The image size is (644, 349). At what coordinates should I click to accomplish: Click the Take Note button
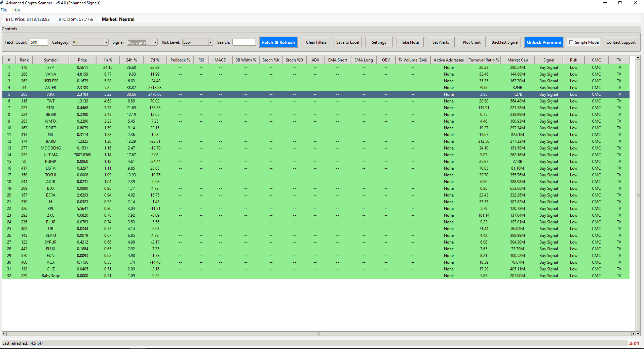click(409, 42)
